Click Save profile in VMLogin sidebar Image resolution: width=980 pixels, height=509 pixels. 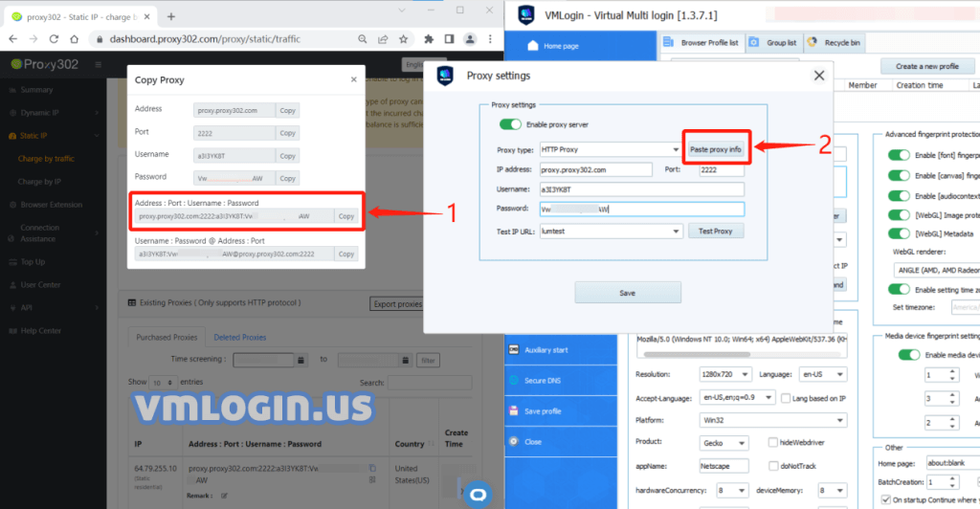pyautogui.click(x=561, y=411)
